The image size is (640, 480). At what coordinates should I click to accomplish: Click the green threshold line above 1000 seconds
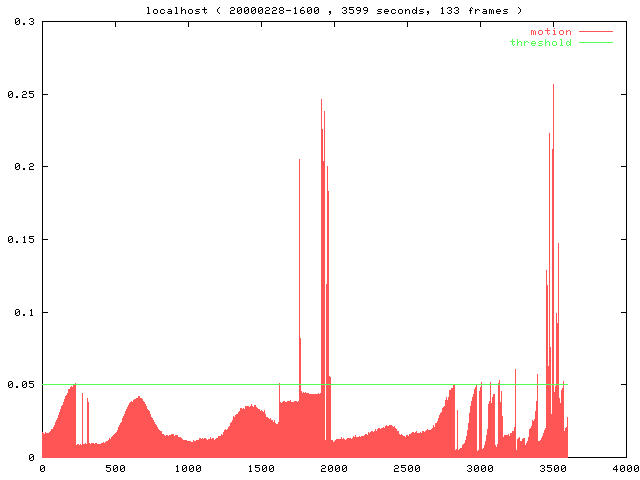188,384
